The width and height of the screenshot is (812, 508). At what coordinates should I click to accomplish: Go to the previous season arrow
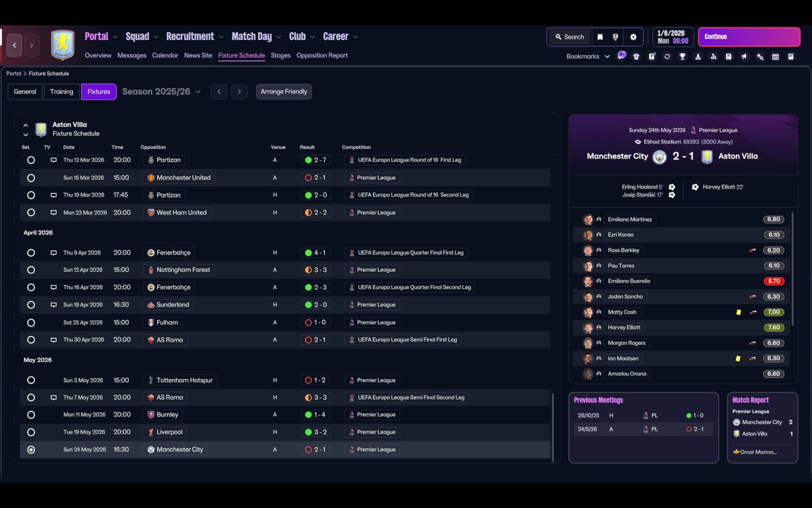(219, 91)
